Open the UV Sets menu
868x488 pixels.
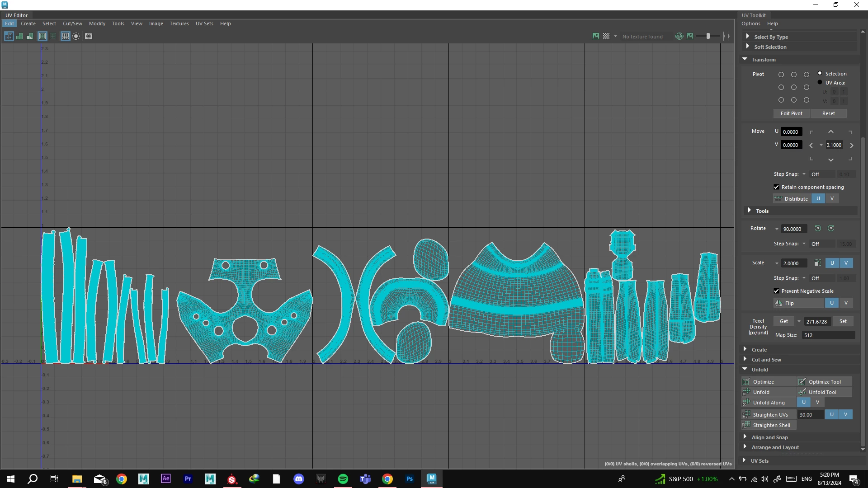point(204,23)
